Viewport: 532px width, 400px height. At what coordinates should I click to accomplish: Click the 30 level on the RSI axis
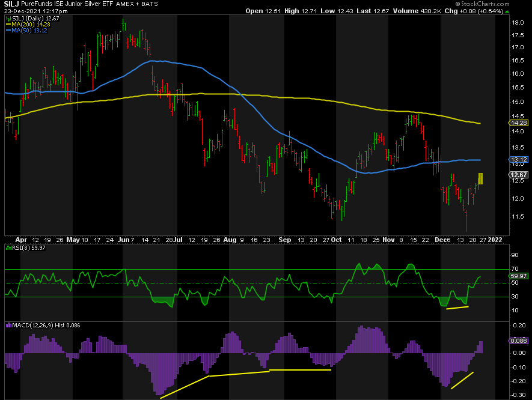tap(515, 297)
